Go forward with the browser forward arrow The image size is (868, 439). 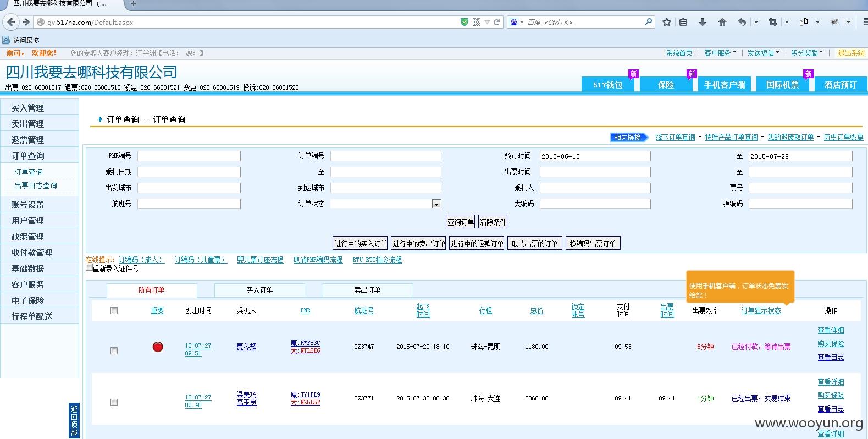[26, 22]
